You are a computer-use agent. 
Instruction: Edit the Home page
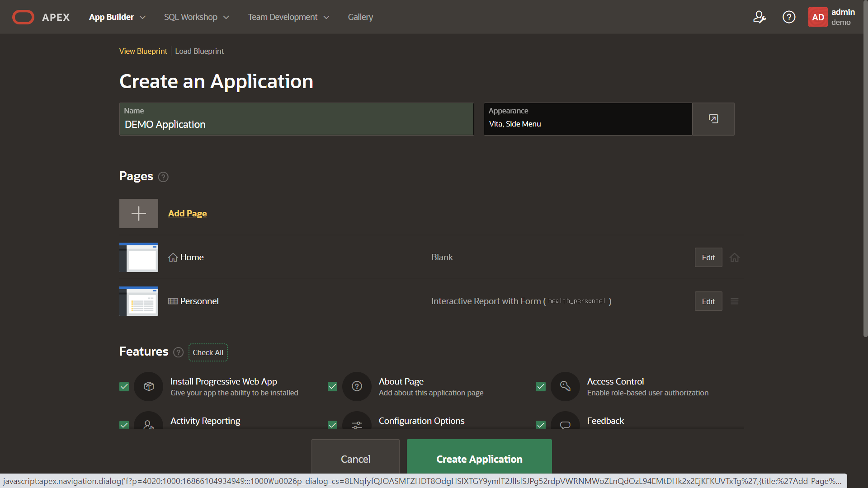(x=708, y=258)
